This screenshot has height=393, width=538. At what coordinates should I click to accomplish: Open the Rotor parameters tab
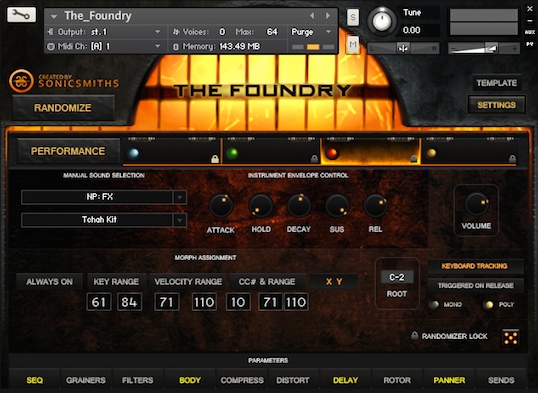coord(397,380)
